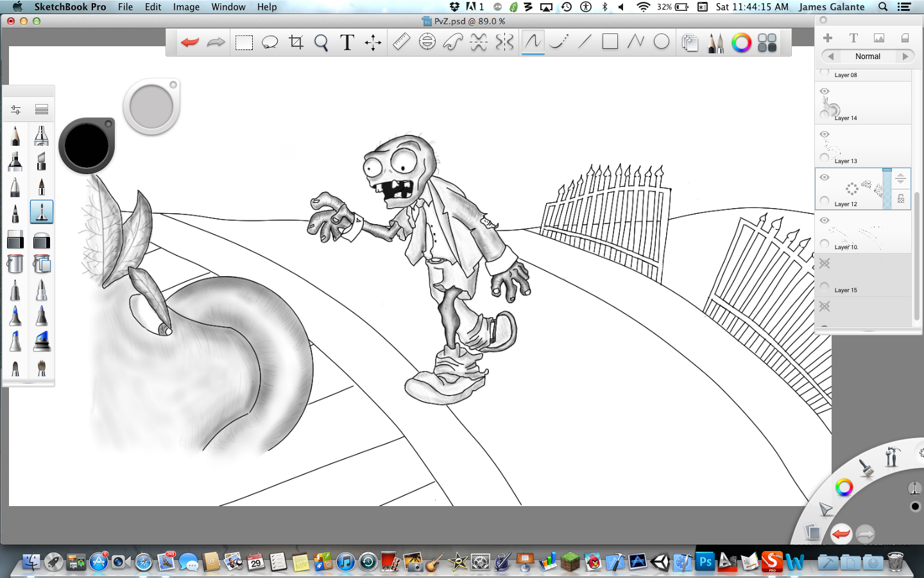Toggle Steady stroke tool
The height and width of the screenshot is (578, 924).
tap(559, 42)
